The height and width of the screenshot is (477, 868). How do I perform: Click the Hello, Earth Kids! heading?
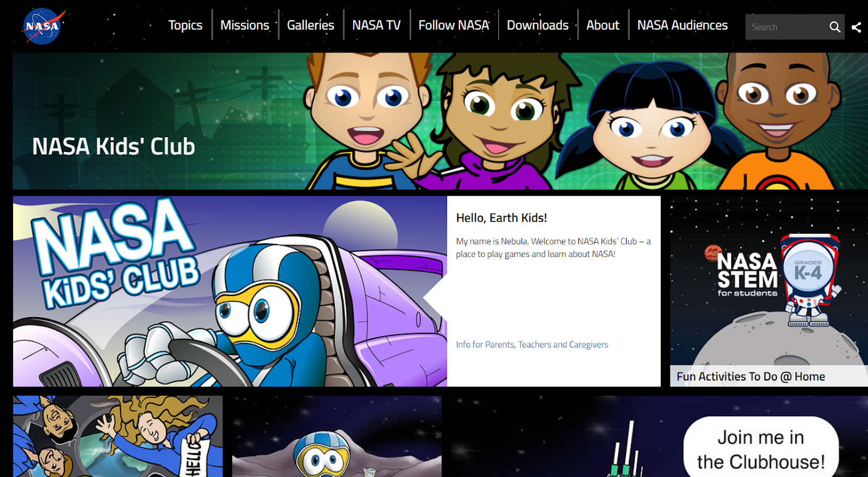pyautogui.click(x=501, y=218)
